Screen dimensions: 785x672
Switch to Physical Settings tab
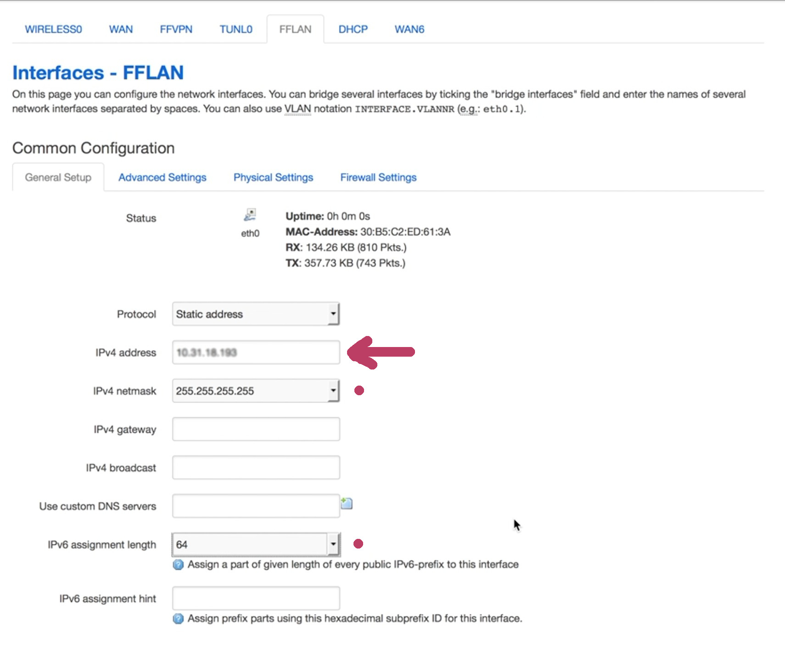click(273, 178)
